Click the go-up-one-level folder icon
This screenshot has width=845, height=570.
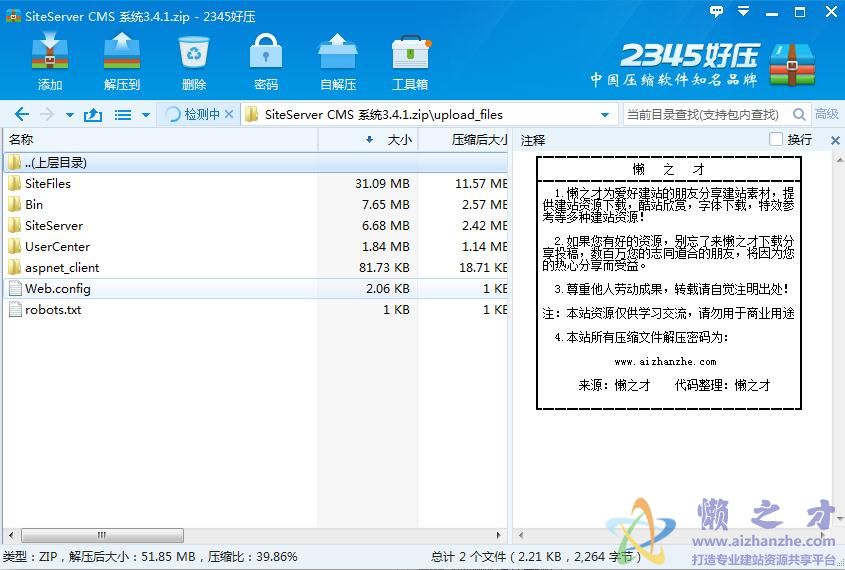pyautogui.click(x=93, y=114)
